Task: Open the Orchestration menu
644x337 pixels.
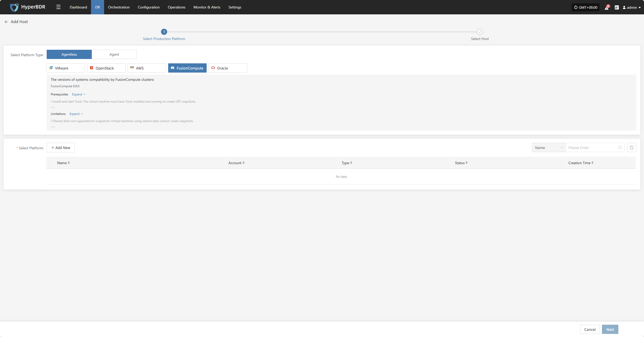Action: coord(119,7)
